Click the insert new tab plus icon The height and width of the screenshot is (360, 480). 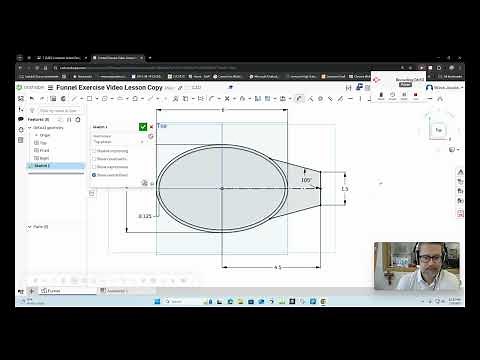(32, 291)
